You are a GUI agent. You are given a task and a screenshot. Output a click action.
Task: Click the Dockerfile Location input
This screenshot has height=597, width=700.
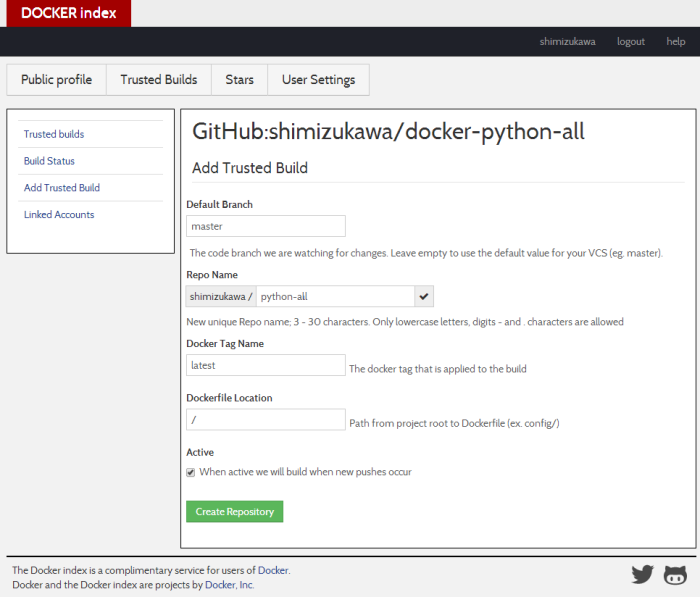(266, 419)
